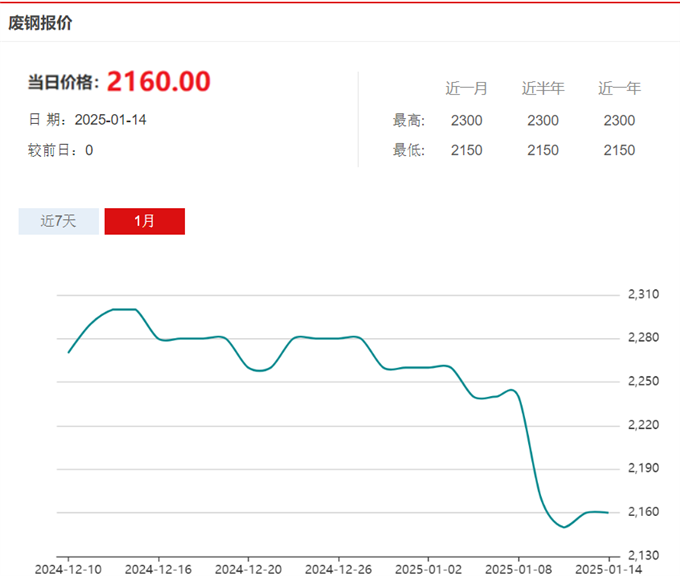Viewport: 680px width, 576px height.
Task: Click x-axis label 2024-12-26
Action: click(338, 569)
